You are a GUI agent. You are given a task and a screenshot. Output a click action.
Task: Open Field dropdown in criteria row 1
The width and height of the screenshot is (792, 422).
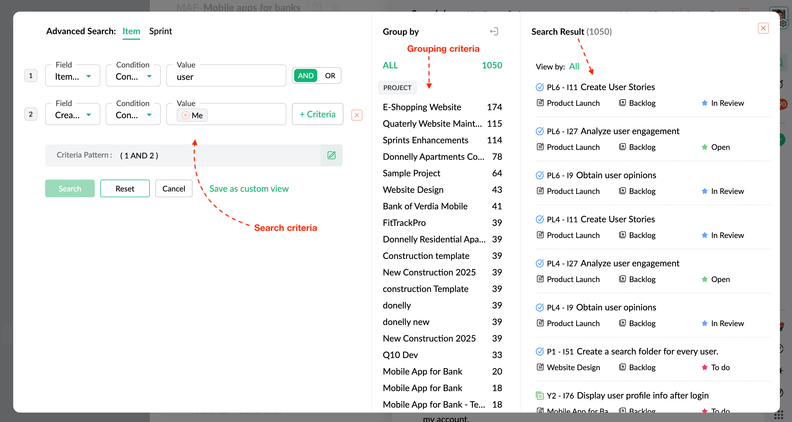click(73, 76)
